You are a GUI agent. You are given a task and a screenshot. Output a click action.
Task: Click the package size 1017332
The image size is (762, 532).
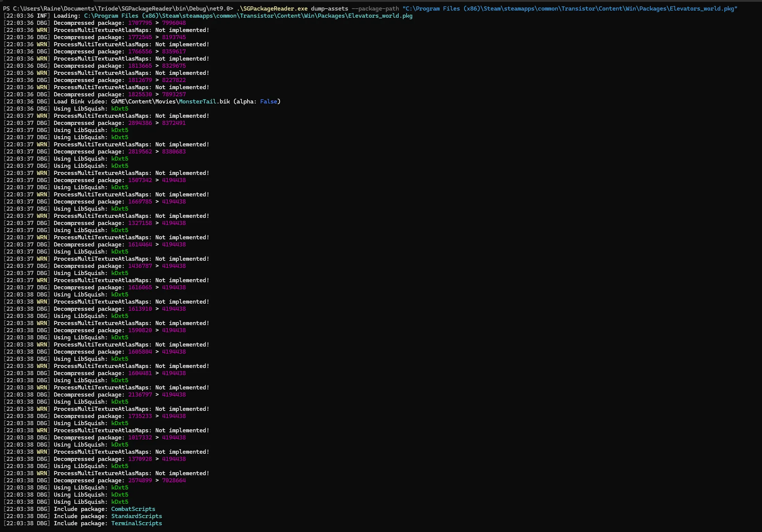click(x=140, y=438)
